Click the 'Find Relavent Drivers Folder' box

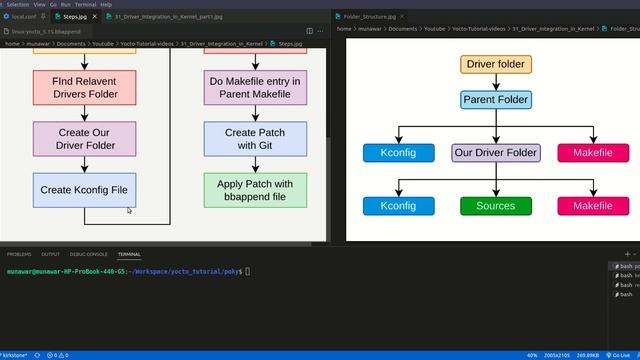tap(84, 87)
